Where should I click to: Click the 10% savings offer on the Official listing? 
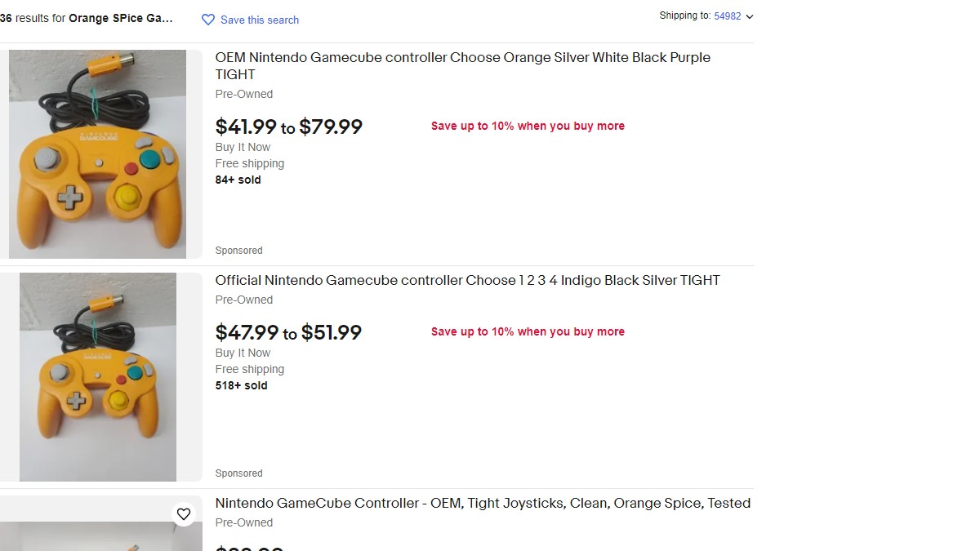(528, 331)
